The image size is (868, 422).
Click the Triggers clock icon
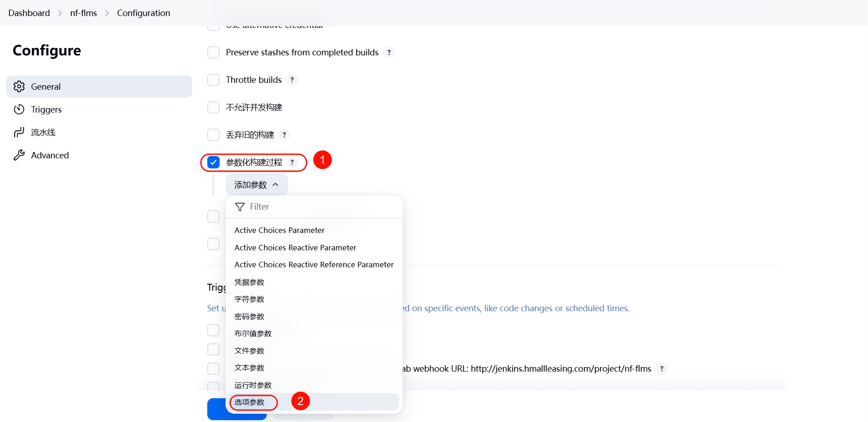click(19, 109)
